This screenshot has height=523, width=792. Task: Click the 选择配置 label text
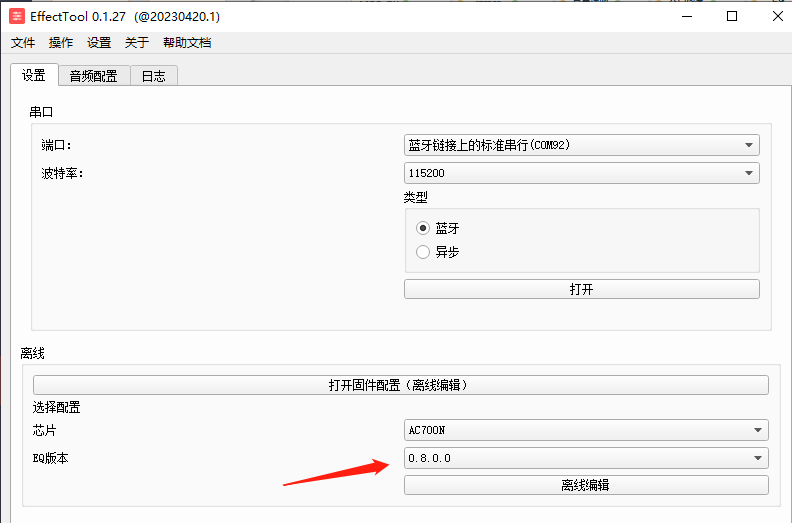pyautogui.click(x=57, y=407)
